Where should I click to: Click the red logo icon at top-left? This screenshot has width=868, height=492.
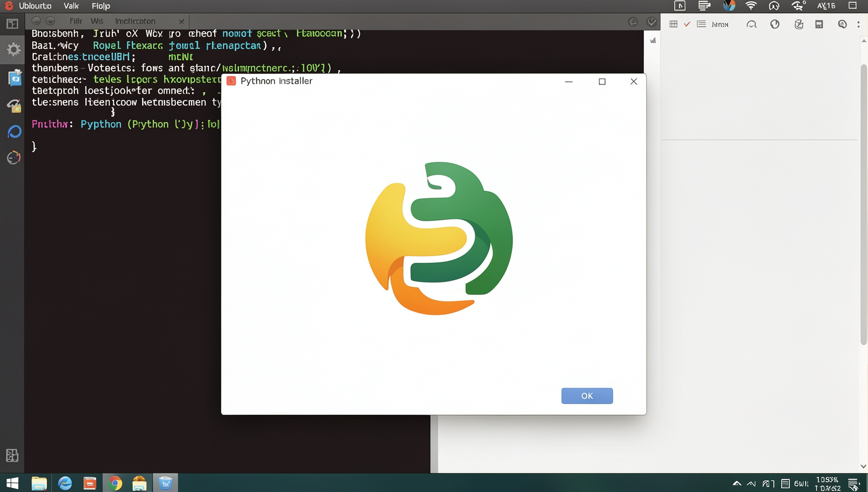[x=9, y=6]
